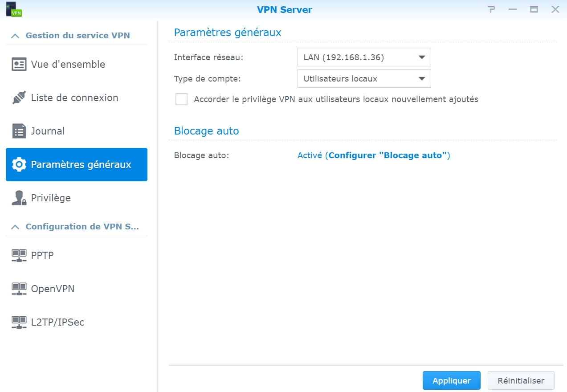Viewport: 567px width, 392px height.
Task: Enable VPN privilege for newly added local users
Action: 181,99
